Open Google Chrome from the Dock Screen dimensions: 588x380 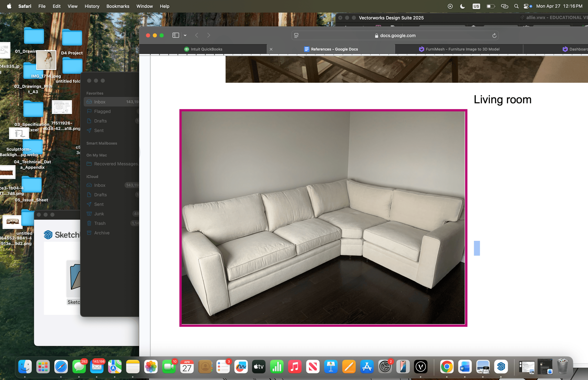click(x=447, y=366)
